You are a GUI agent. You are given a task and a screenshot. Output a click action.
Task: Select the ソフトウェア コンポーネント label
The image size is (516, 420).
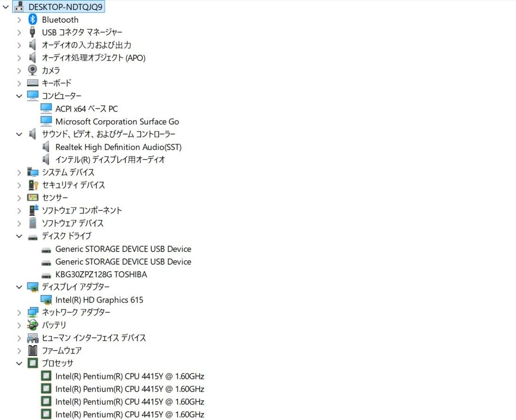tap(82, 210)
